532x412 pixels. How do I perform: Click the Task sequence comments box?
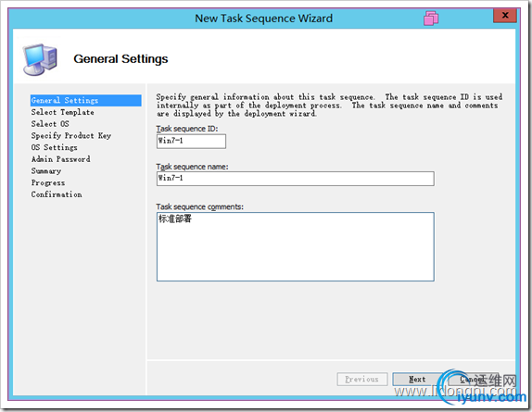[x=295, y=246]
